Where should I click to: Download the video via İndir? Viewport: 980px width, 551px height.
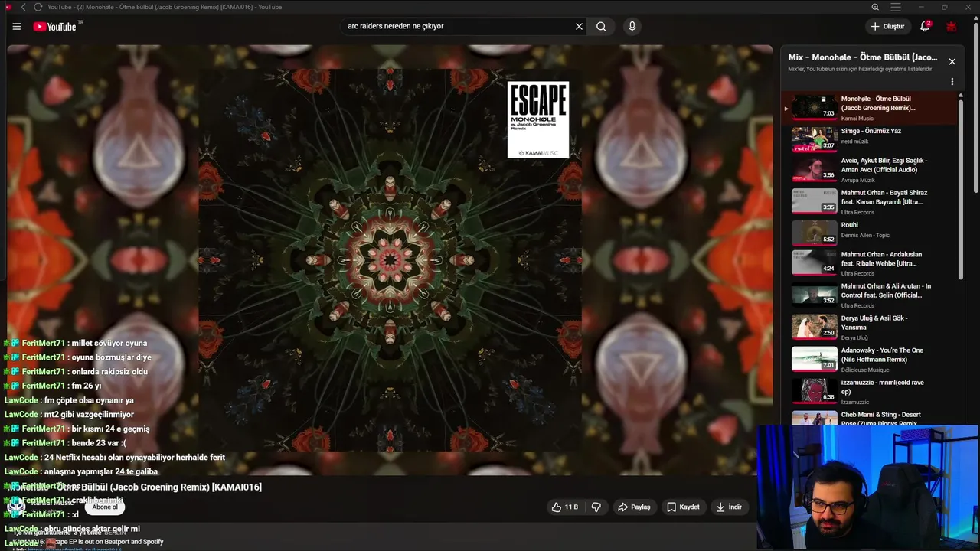(x=729, y=507)
